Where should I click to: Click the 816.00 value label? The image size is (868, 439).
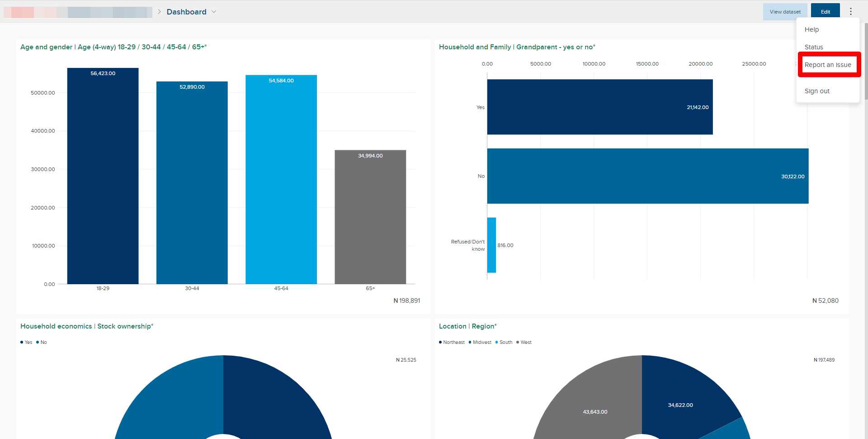[x=505, y=245]
